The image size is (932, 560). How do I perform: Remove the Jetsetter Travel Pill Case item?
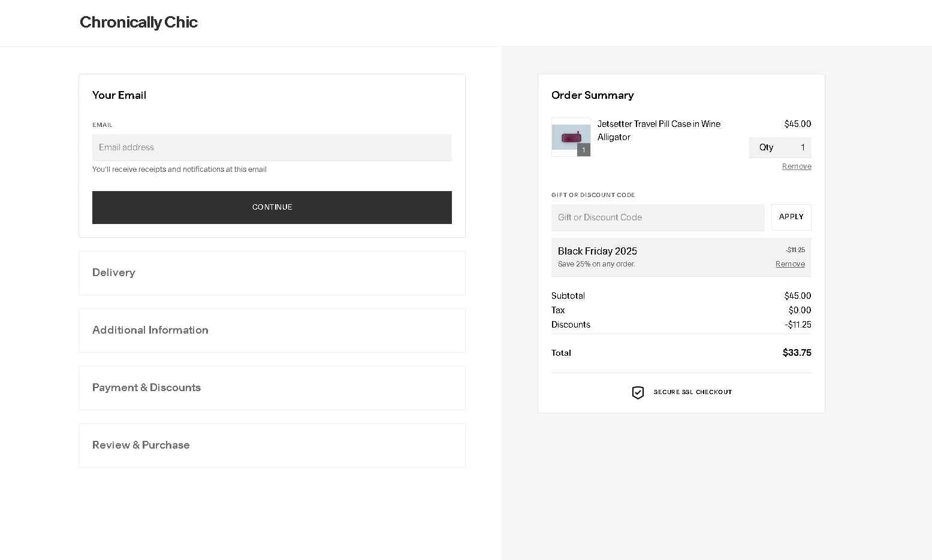(797, 167)
